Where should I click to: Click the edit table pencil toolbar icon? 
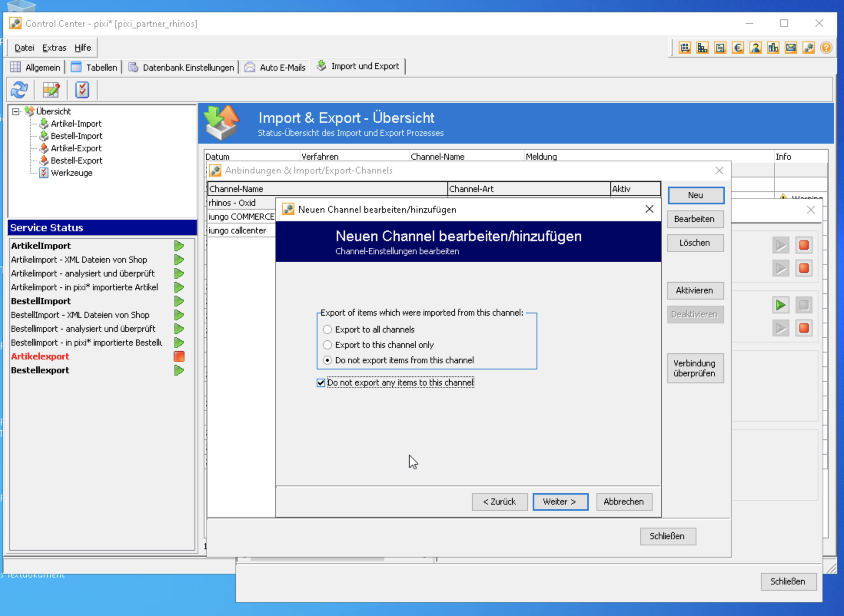point(51,90)
